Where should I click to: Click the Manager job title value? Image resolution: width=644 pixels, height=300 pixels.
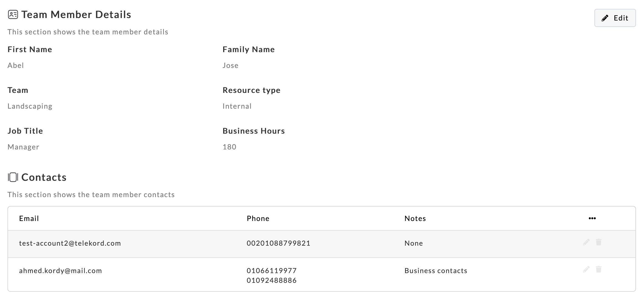23,147
